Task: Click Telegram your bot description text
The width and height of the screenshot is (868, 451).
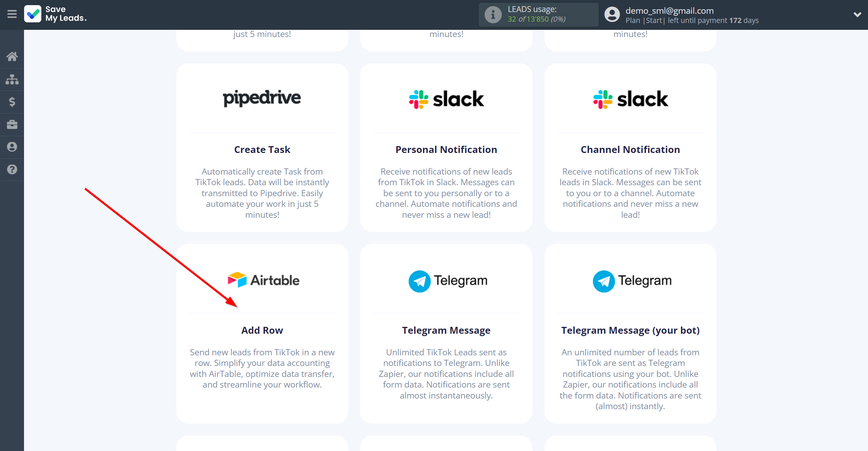Action: point(631,379)
